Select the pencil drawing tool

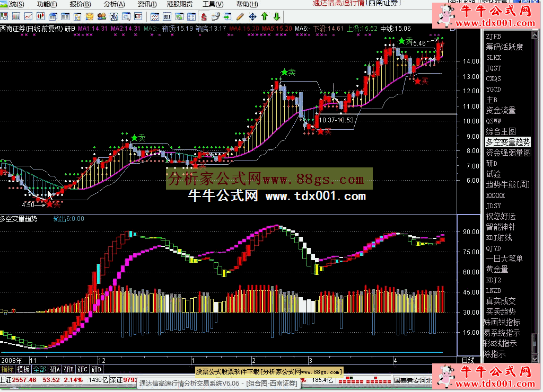(x=240, y=16)
